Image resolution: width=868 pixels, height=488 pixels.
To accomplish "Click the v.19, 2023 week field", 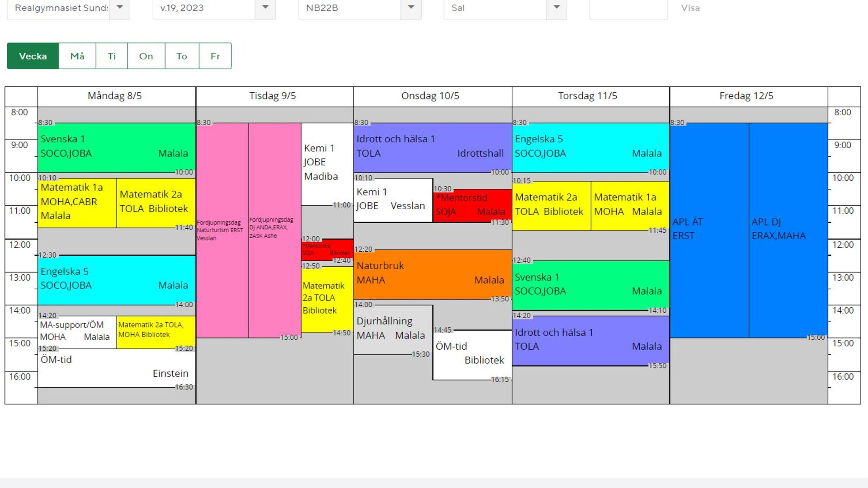I will click(204, 8).
